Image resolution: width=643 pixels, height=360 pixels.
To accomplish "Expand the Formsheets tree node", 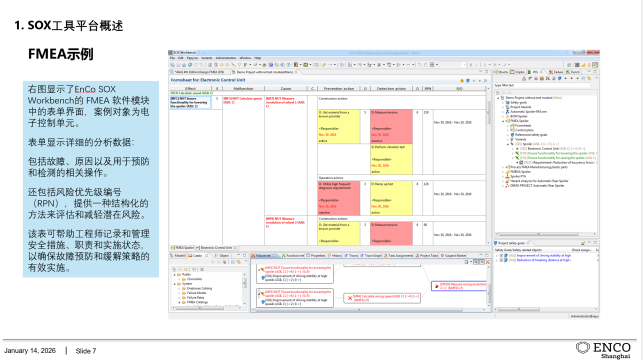I will point(508,125).
